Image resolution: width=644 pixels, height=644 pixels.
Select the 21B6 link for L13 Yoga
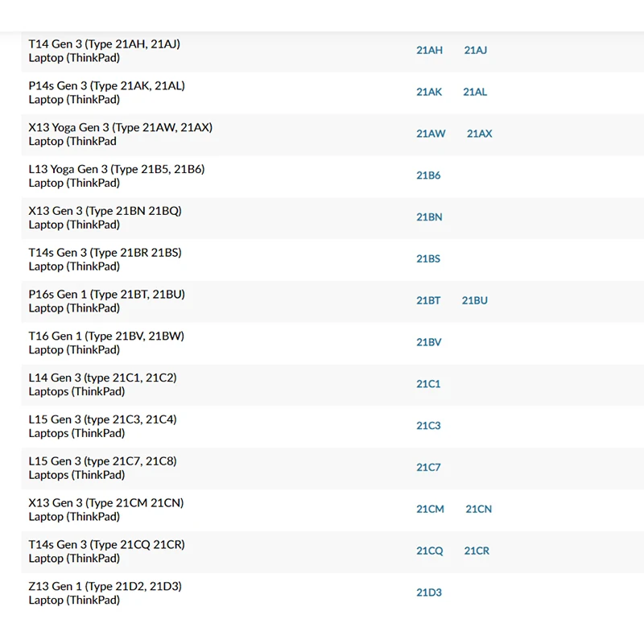[428, 175]
